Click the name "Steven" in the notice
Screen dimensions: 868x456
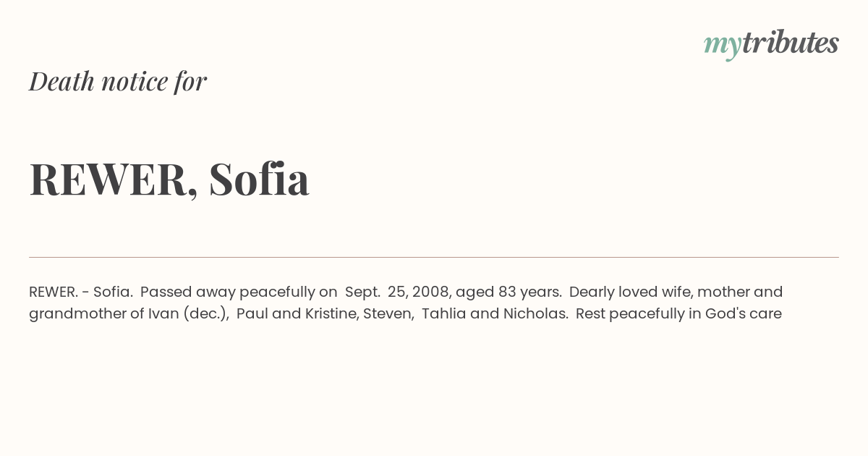tap(388, 313)
